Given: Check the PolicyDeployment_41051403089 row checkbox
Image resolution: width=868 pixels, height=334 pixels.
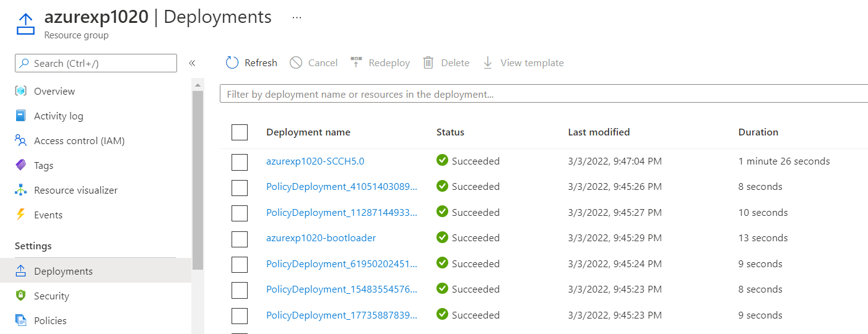Looking at the screenshot, I should click(240, 187).
